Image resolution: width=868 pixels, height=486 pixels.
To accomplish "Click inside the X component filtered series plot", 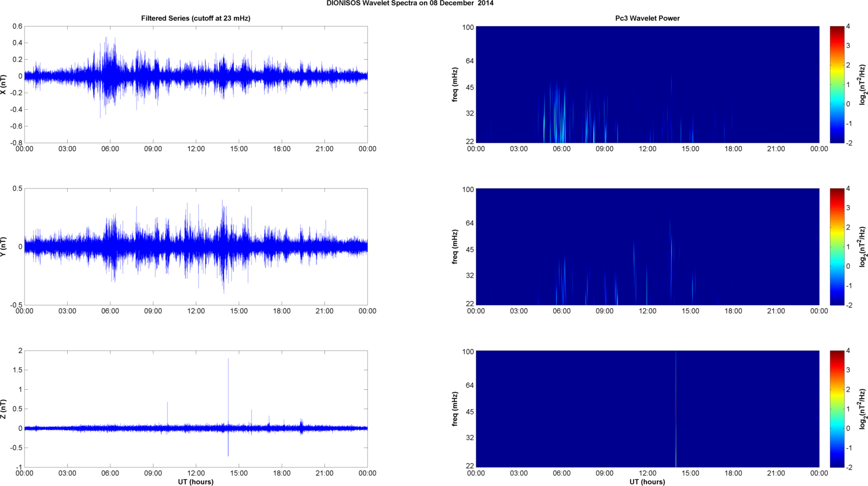I will 196,84.
